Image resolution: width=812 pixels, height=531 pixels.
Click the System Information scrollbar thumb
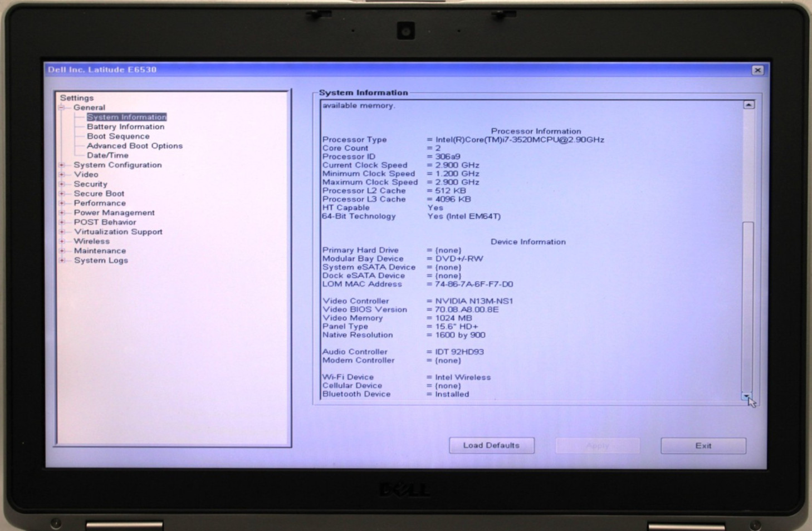pyautogui.click(x=748, y=306)
